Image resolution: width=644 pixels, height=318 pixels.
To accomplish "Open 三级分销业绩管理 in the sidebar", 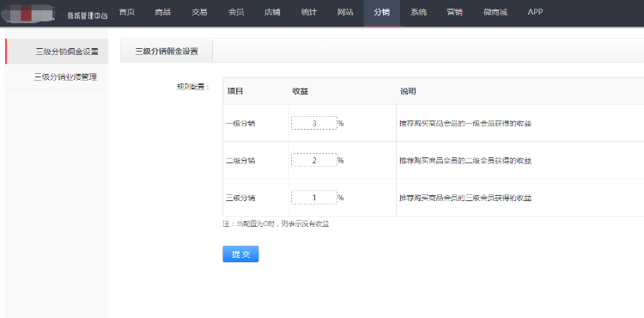I will tap(57, 76).
